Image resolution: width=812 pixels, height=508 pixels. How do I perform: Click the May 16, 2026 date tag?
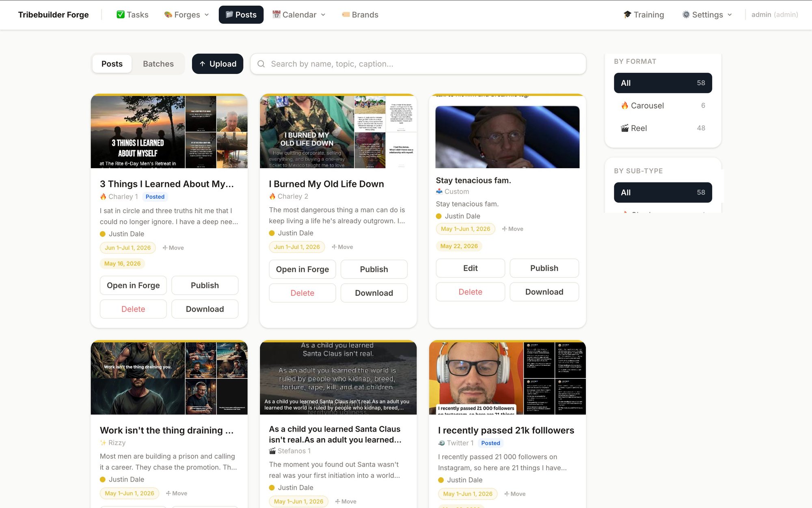pos(122,264)
